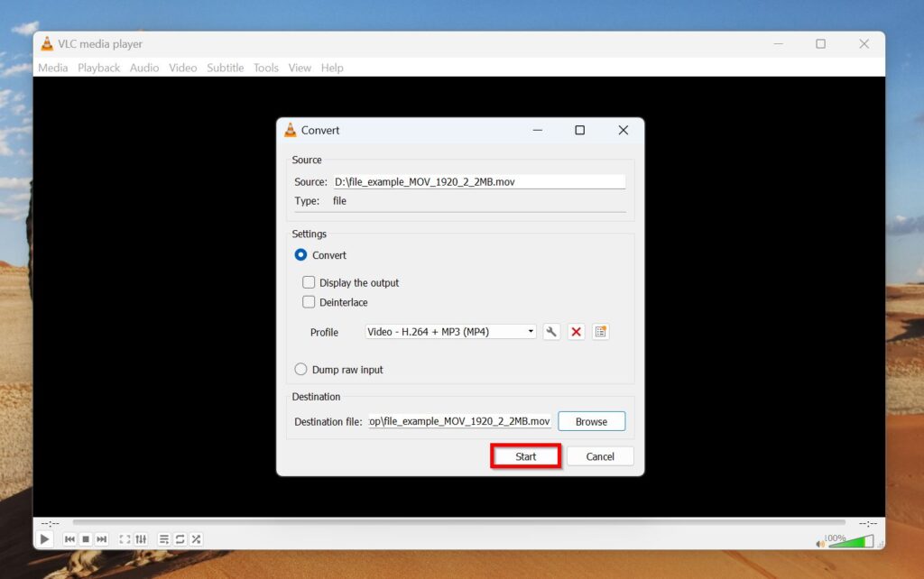Create a new profile with the document icon
Image resolution: width=924 pixels, height=579 pixels.
[602, 331]
